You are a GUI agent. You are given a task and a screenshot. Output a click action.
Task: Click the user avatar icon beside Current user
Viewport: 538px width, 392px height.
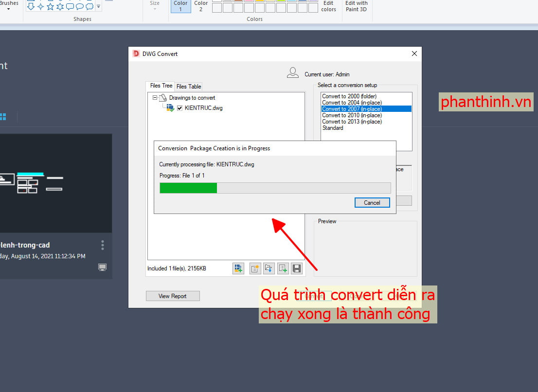293,72
